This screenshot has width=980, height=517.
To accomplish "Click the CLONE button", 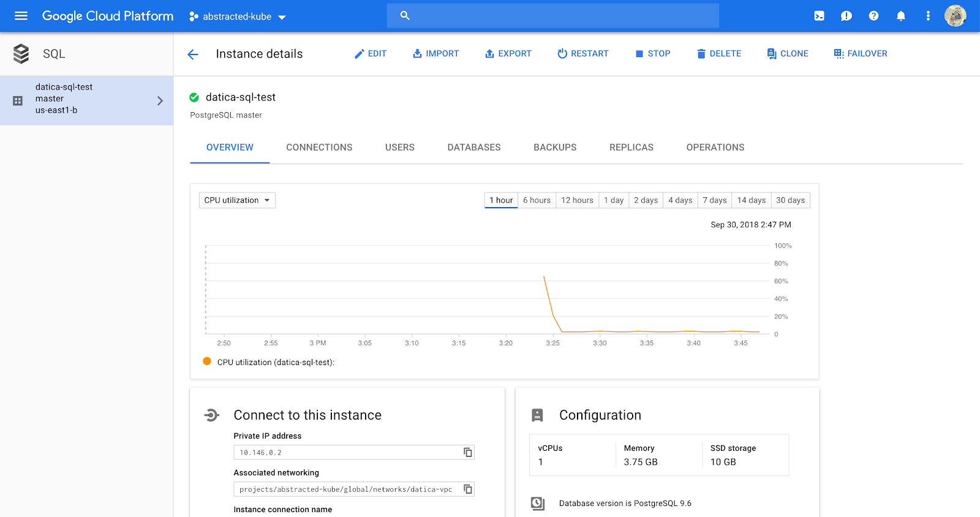I will (788, 54).
